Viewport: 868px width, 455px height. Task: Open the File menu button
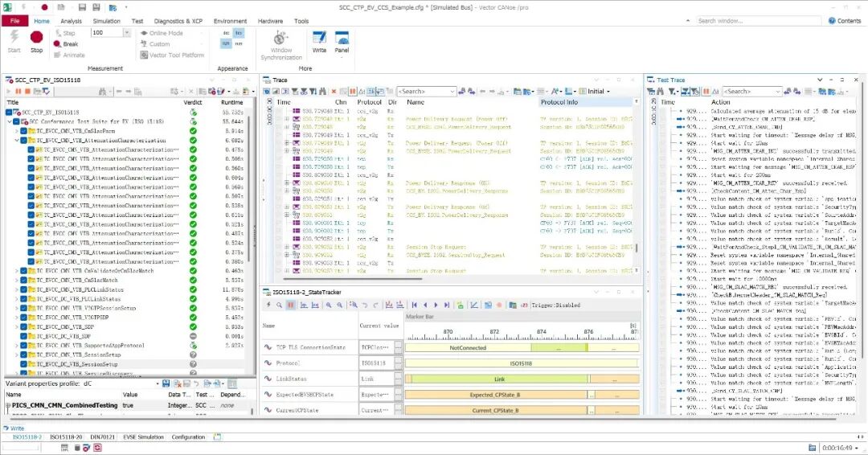click(x=14, y=21)
